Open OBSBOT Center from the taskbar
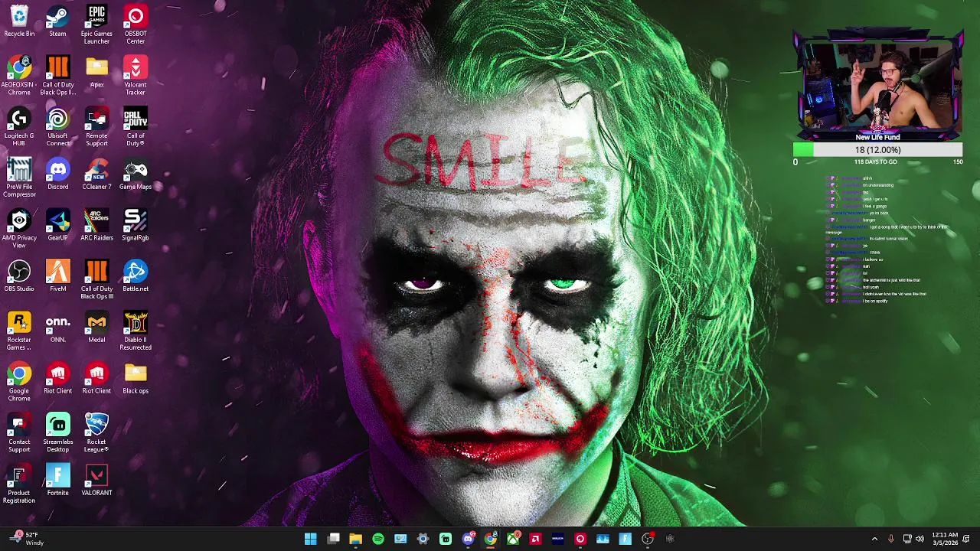 [x=580, y=539]
